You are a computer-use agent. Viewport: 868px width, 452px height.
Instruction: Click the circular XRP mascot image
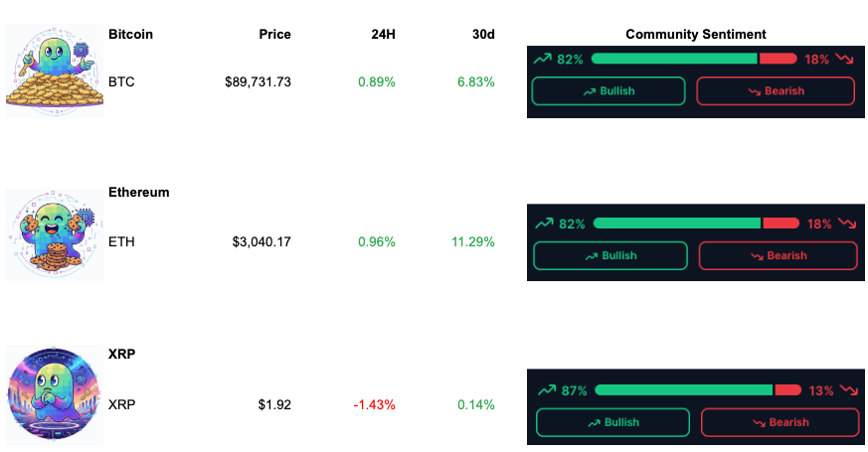tap(55, 394)
